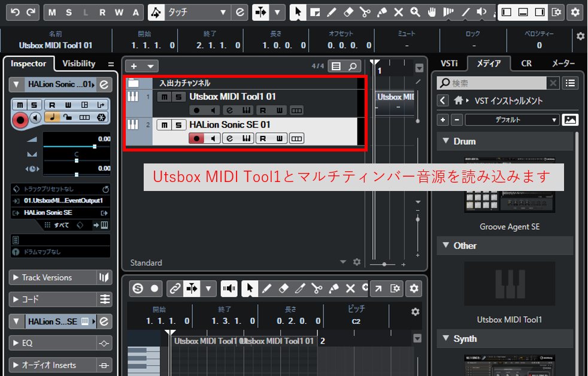
Task: Open the デフォルト collection dropdown
Action: pyautogui.click(x=511, y=120)
